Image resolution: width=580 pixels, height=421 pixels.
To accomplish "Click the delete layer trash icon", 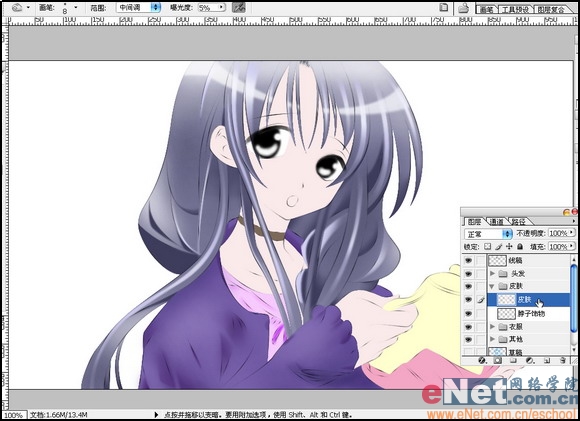I will coord(563,360).
